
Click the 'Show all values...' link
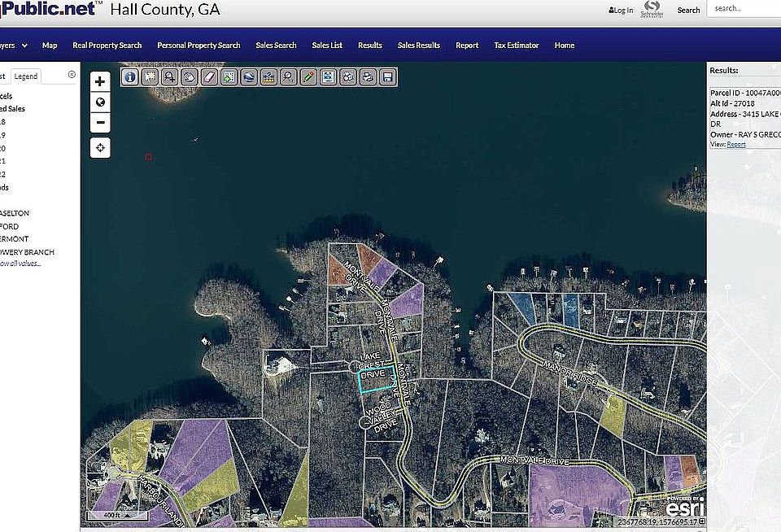20,264
